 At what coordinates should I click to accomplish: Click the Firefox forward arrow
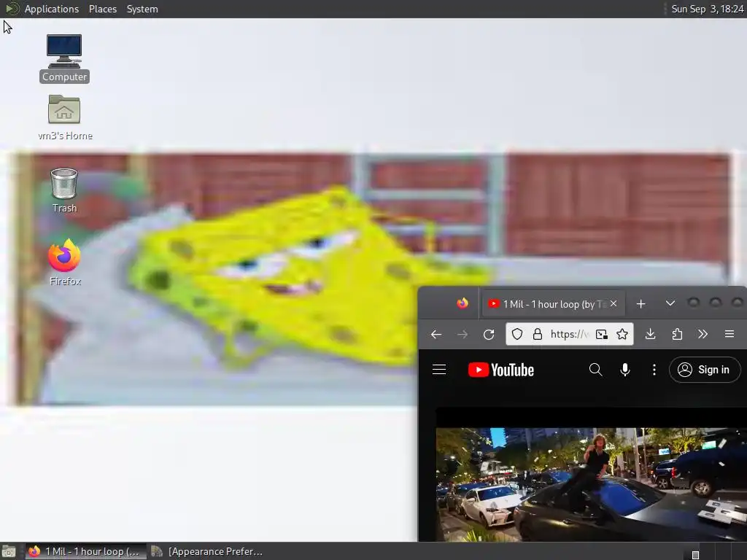(462, 334)
